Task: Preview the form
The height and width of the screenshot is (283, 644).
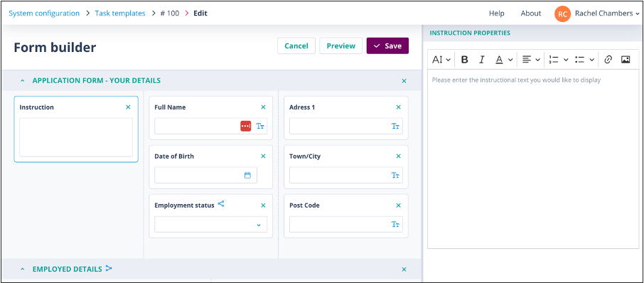Action: tap(341, 46)
